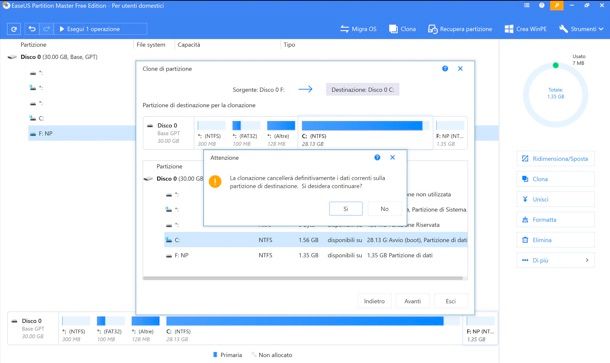
Task: Click the redo arrow icon in the toolbar
Action: (x=46, y=29)
